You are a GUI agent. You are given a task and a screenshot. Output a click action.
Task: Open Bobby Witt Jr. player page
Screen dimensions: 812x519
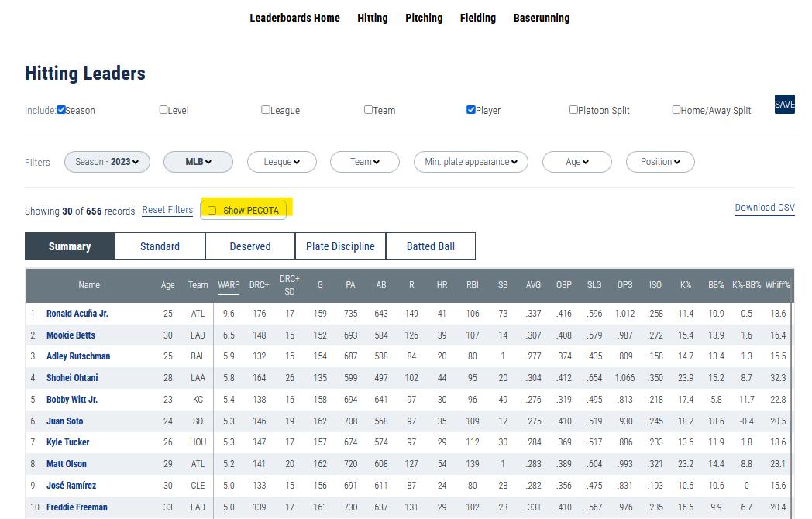[x=72, y=400]
